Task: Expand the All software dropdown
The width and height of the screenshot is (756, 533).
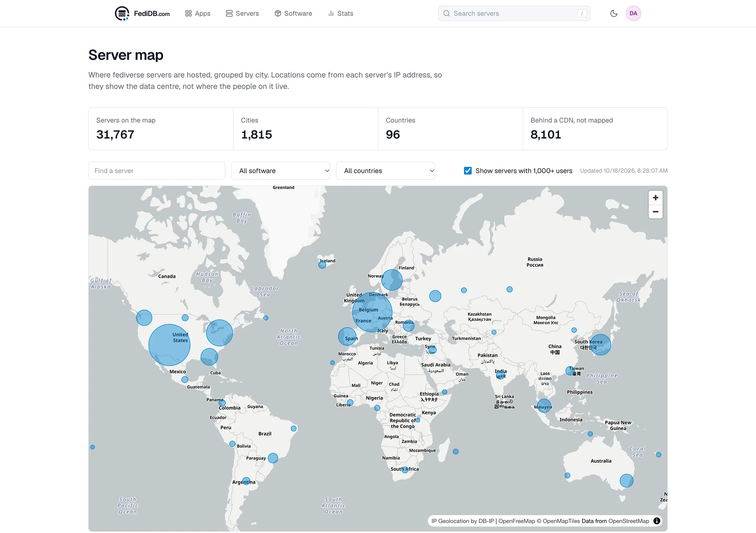Action: tap(280, 171)
